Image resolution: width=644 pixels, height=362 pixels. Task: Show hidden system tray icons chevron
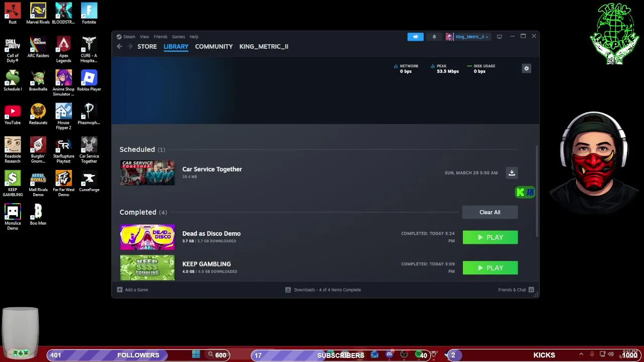pos(581,354)
